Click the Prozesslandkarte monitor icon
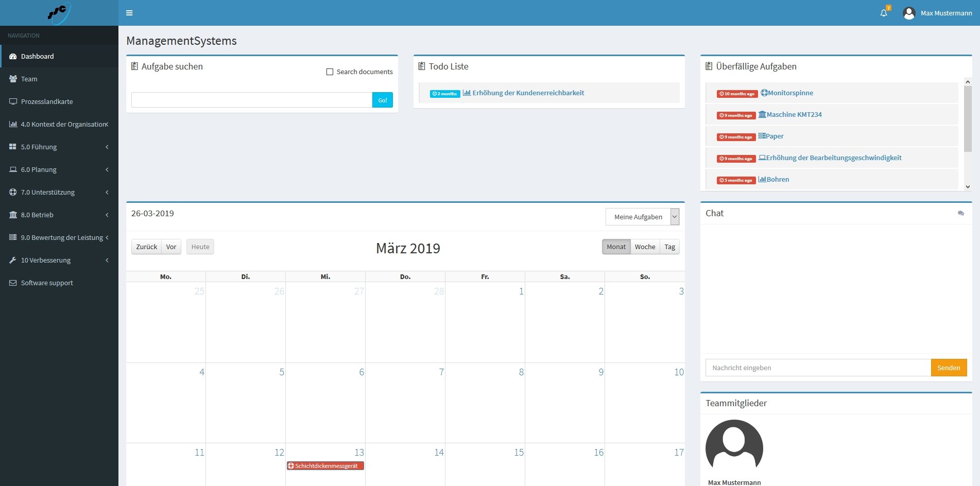This screenshot has height=486, width=980. 13,101
